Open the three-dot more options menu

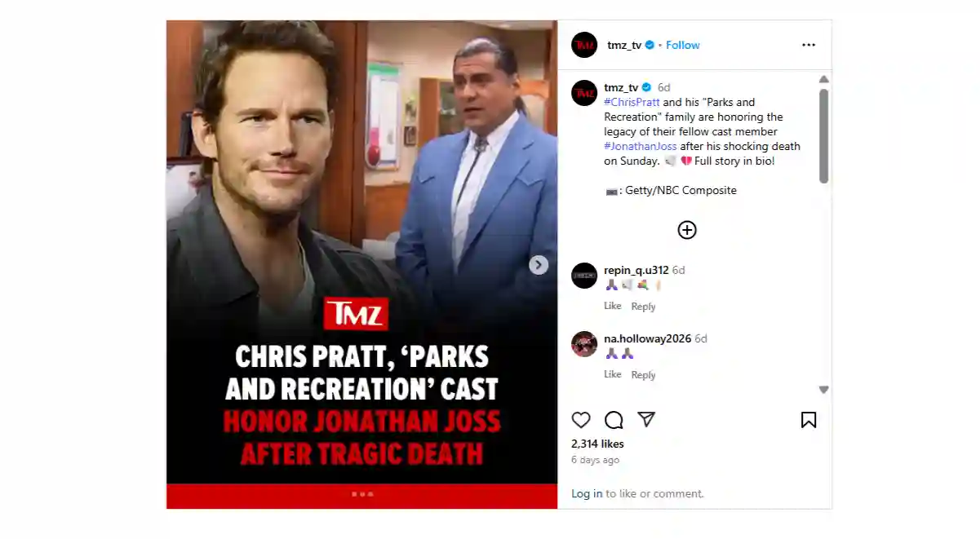(x=809, y=45)
